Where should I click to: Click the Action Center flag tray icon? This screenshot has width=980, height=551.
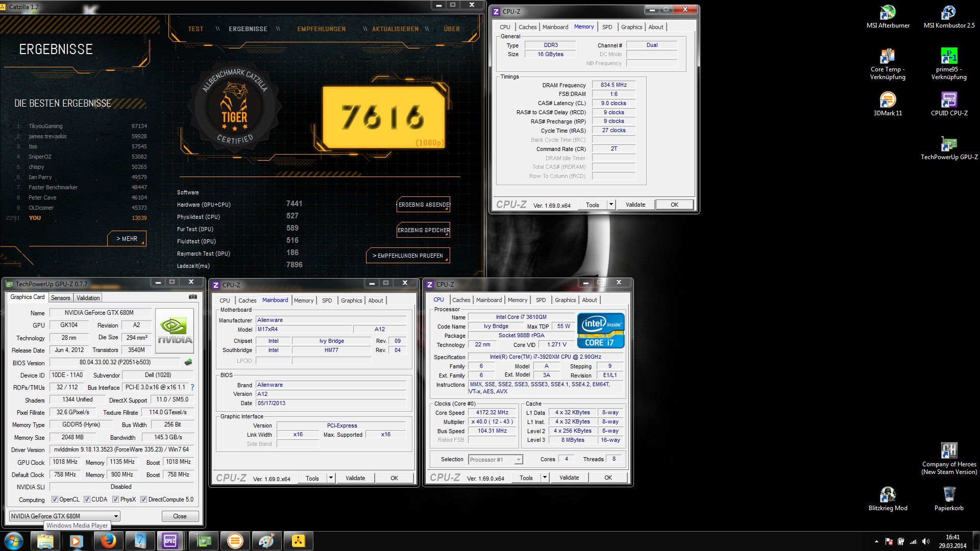click(889, 541)
